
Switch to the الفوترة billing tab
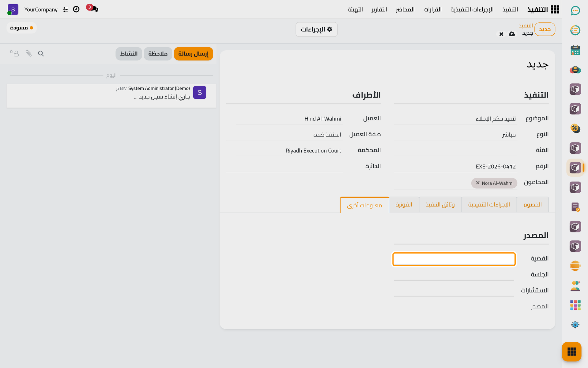pyautogui.click(x=404, y=205)
